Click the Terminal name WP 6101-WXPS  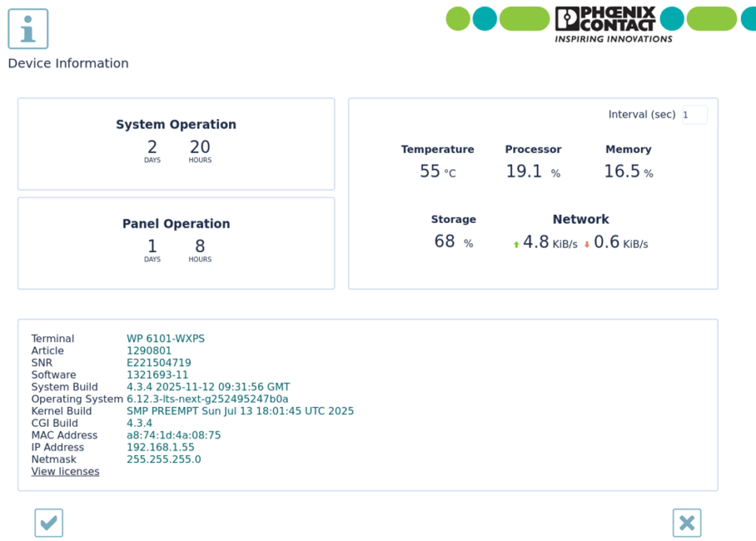pos(165,339)
